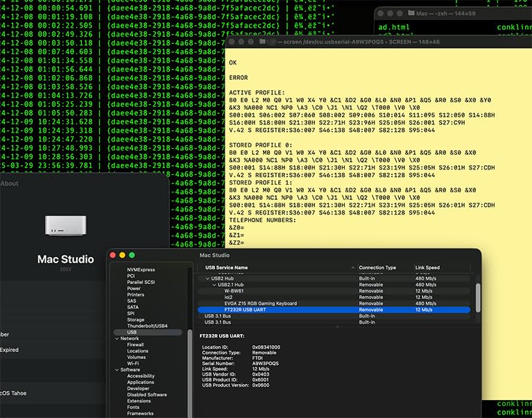The height and width of the screenshot is (418, 532).
Task: Zoom the System Information window with green button
Action: pyautogui.click(x=132, y=255)
